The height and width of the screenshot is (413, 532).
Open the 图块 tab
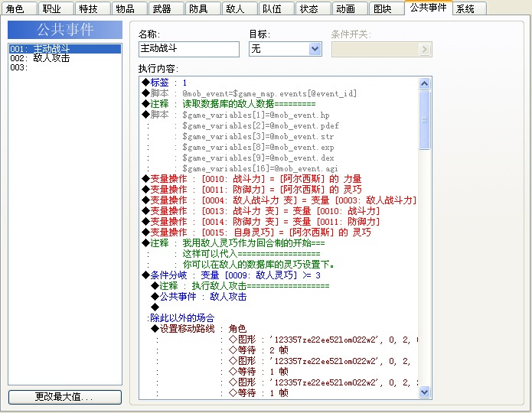(386, 8)
